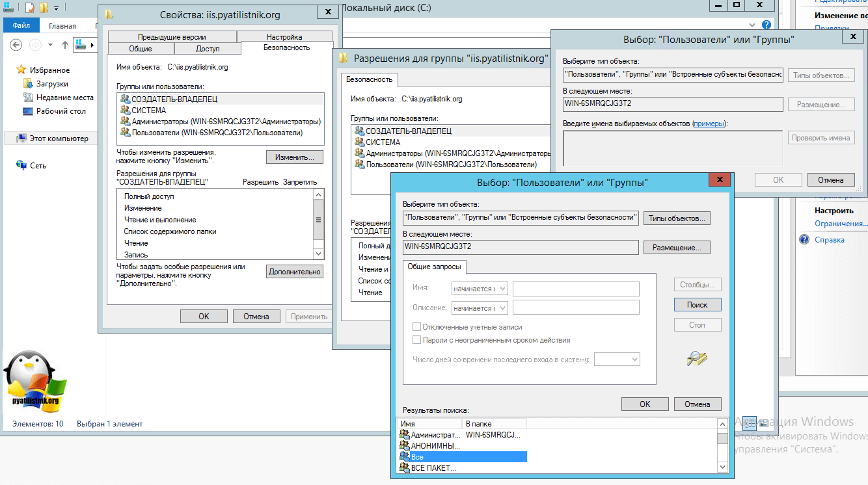This screenshot has width=868, height=485.
Task: Click the Имя search text field
Action: (576, 289)
